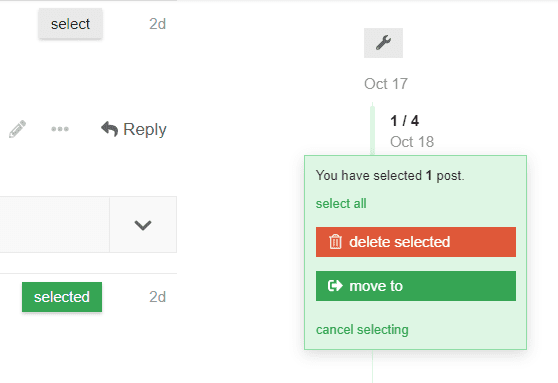
Task: Open the wrench admin actions menu
Action: (383, 43)
